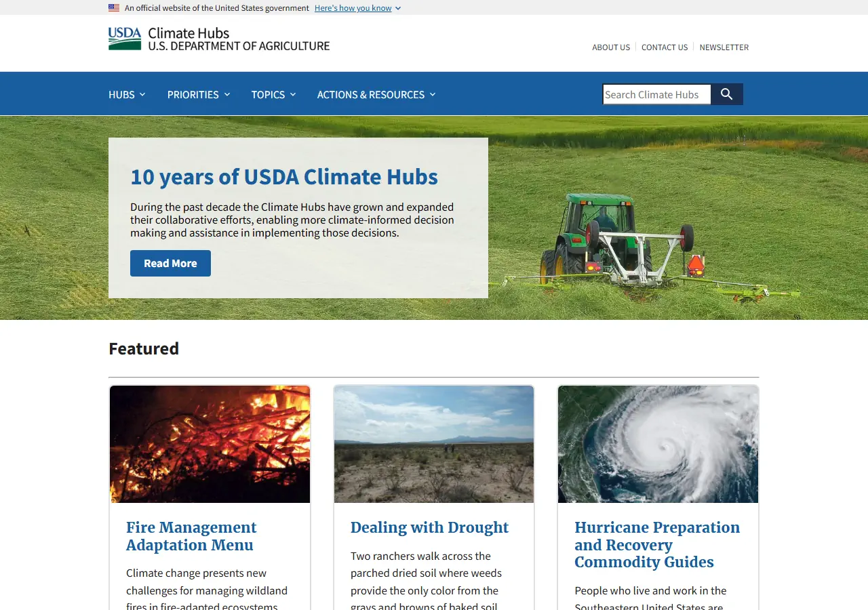Click the Dealing with Drought desert photo
Viewport: 868px width, 610px height.
[433, 444]
